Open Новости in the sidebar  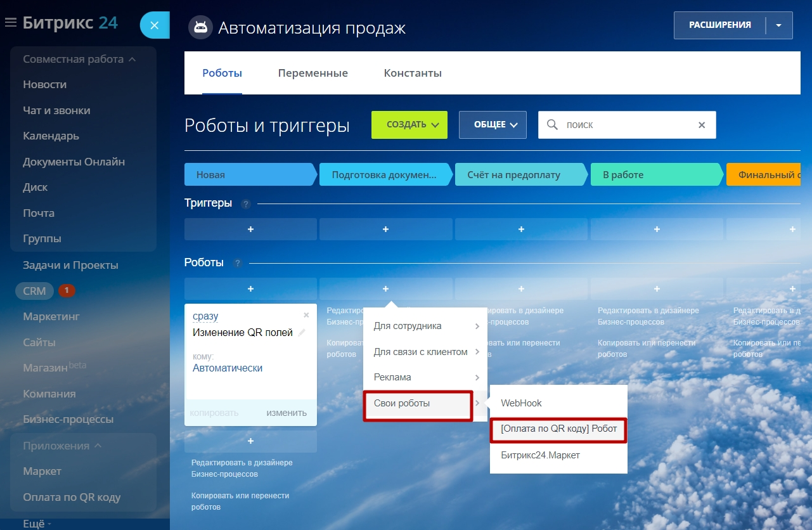[x=45, y=84]
